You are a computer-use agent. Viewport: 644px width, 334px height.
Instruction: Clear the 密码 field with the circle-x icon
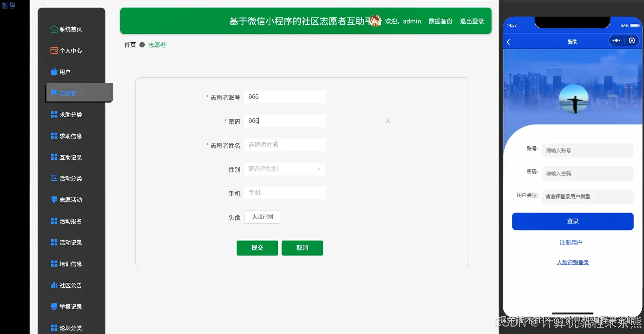[387, 121]
